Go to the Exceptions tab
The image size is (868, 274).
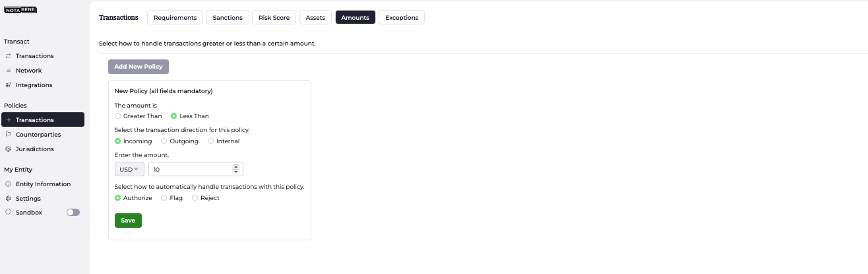coord(402,18)
